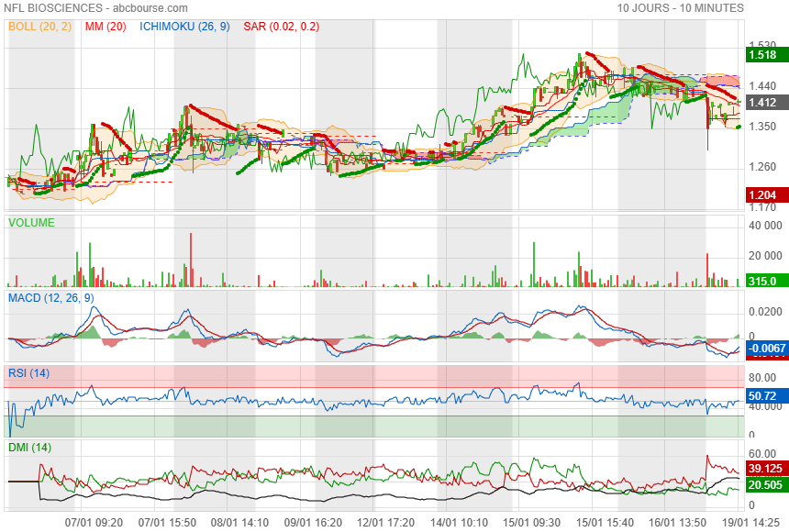Click the gray 1.412 current price tag
The width and height of the screenshot is (789, 532).
pos(762,103)
